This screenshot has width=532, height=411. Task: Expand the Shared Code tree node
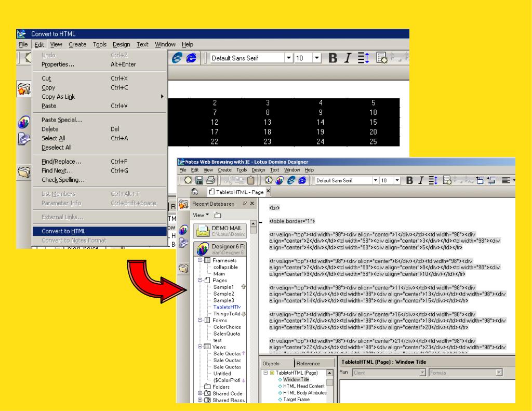tap(200, 393)
